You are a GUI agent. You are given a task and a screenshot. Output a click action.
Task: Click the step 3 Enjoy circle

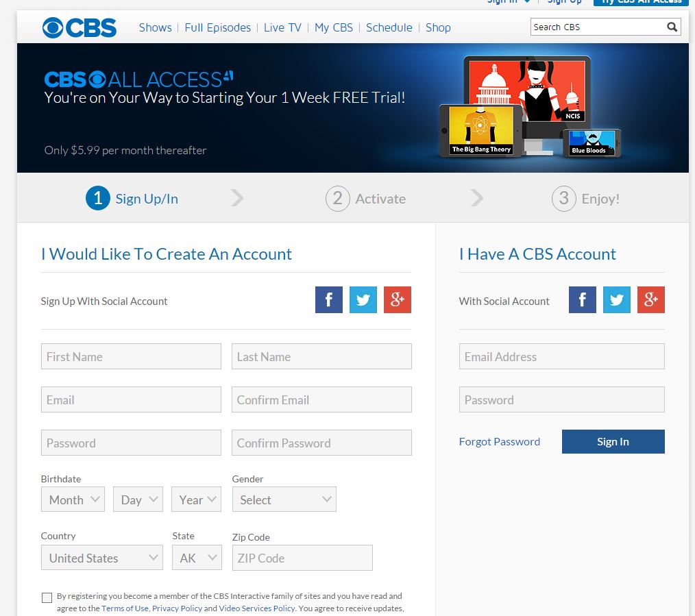tap(564, 198)
